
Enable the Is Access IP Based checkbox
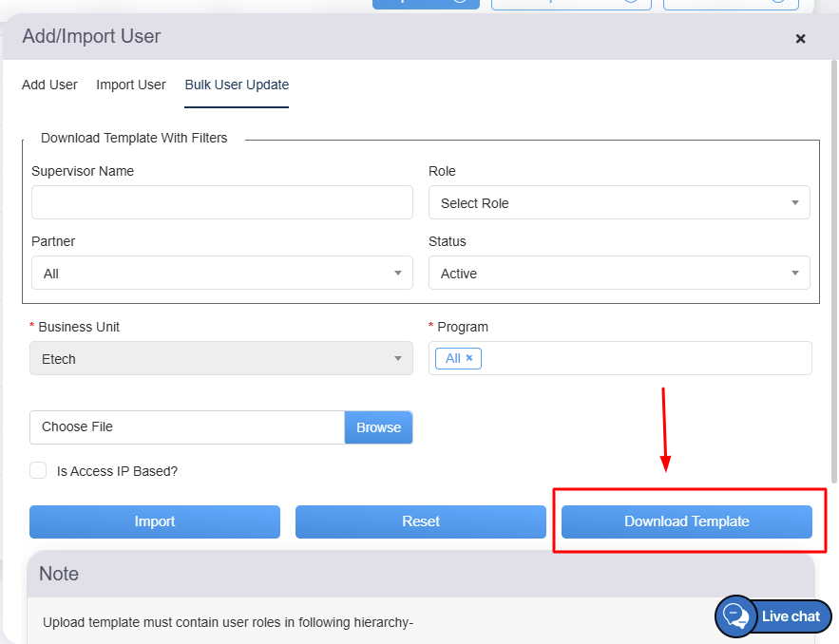click(38, 470)
